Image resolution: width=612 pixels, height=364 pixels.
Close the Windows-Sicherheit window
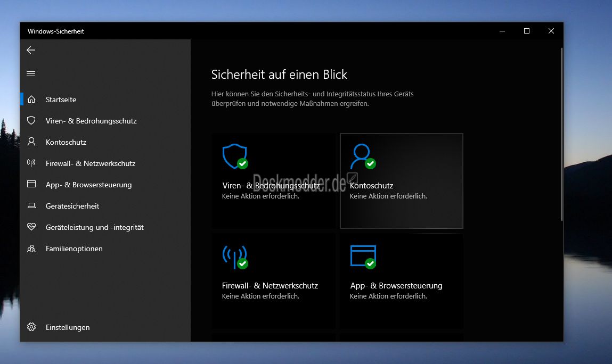pyautogui.click(x=551, y=31)
